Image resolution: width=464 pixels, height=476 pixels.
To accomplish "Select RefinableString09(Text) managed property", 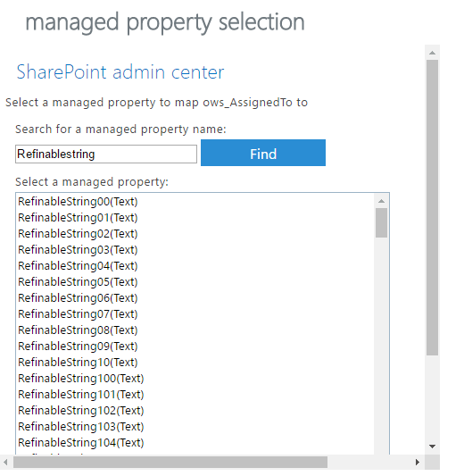I will click(x=78, y=347).
